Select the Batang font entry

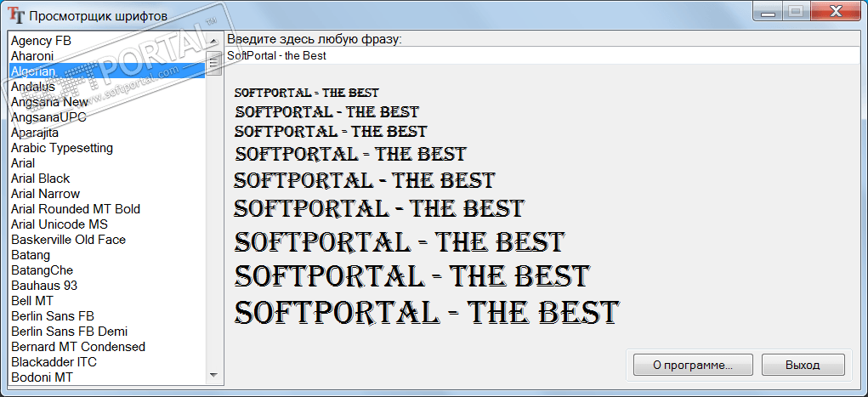[107, 255]
